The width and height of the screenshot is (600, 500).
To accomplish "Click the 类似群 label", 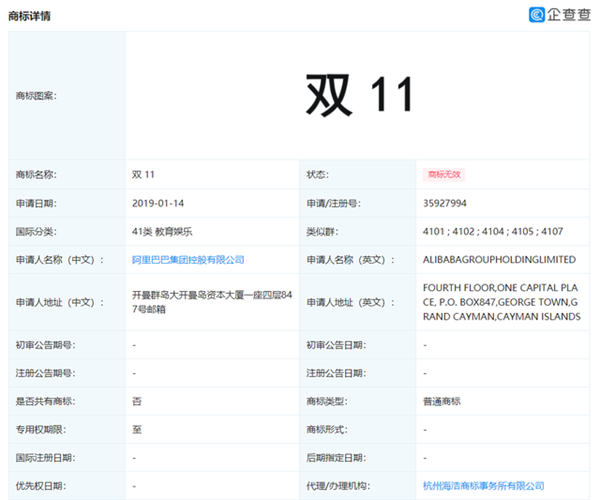I will (322, 231).
